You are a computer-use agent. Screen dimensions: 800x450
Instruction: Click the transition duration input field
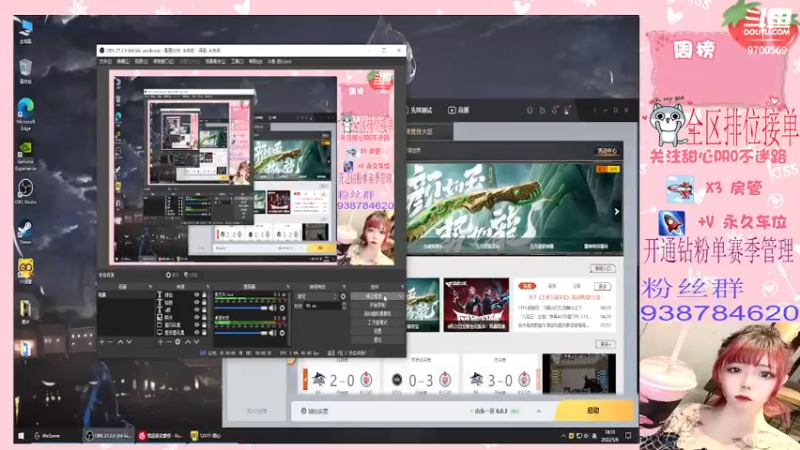coord(322,306)
